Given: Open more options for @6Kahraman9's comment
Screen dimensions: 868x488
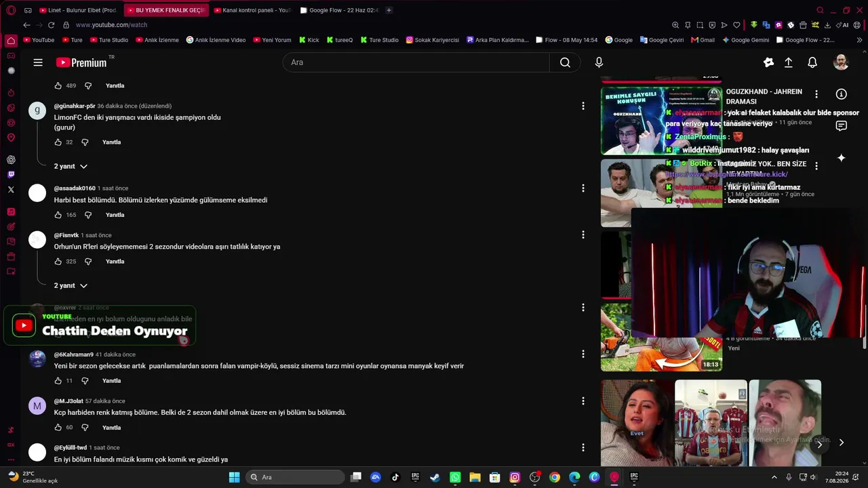Looking at the screenshot, I should point(583,354).
